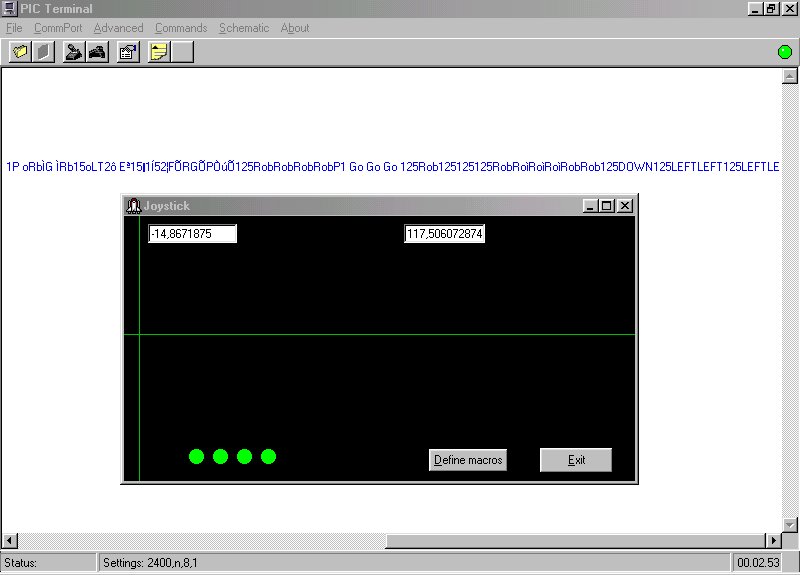
Task: Click the second green joystick button indicator
Action: pyautogui.click(x=220, y=457)
